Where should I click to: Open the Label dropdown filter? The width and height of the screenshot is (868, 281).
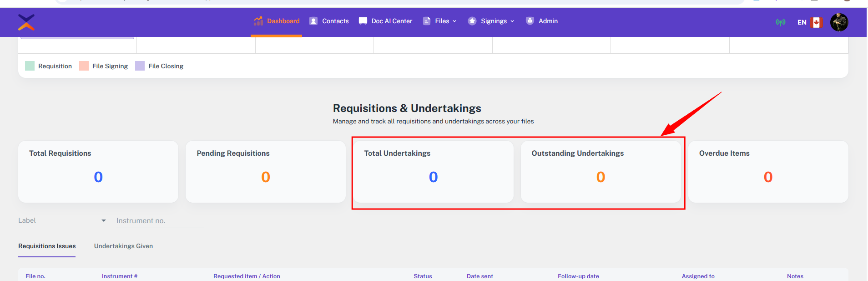point(63,220)
